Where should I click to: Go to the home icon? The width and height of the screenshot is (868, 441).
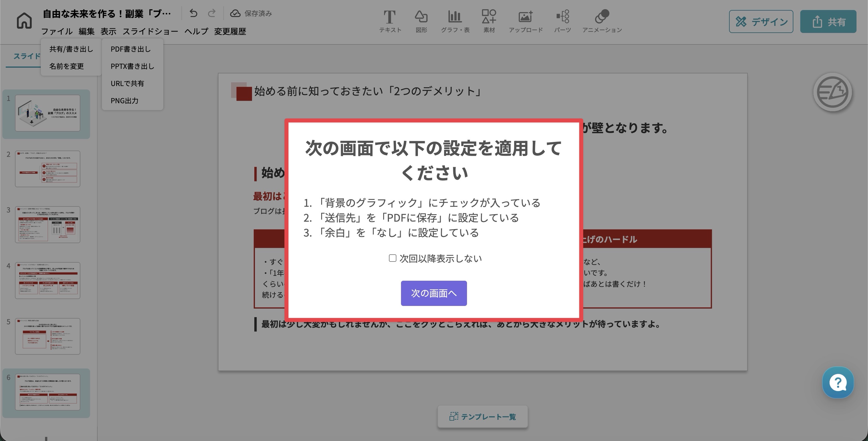coord(24,21)
